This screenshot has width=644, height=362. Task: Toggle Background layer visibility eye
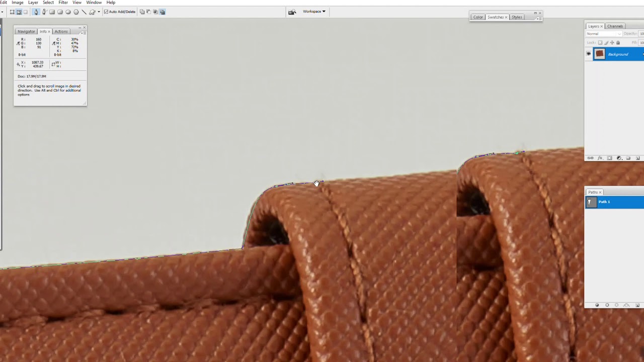589,54
